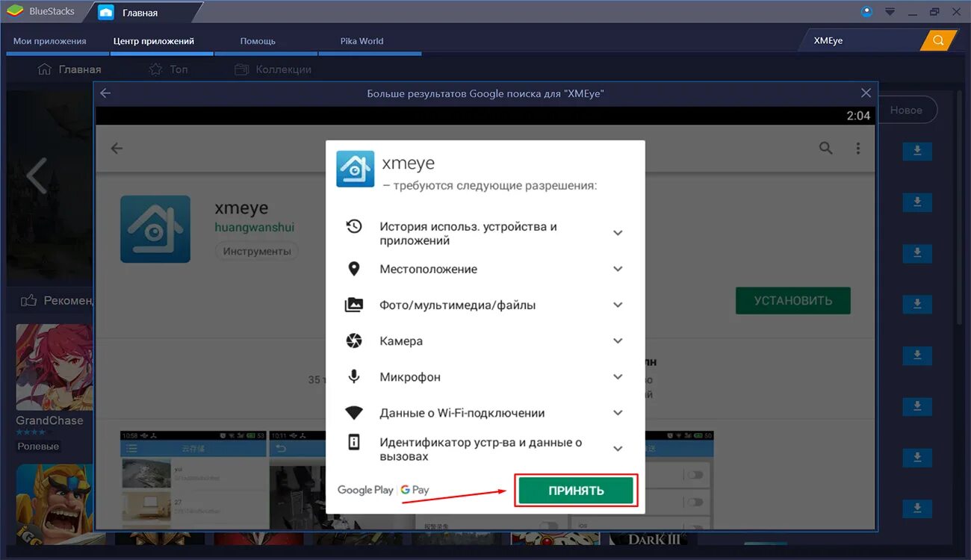Open the BlueStacks account avatar icon
The height and width of the screenshot is (560, 971).
point(866,12)
